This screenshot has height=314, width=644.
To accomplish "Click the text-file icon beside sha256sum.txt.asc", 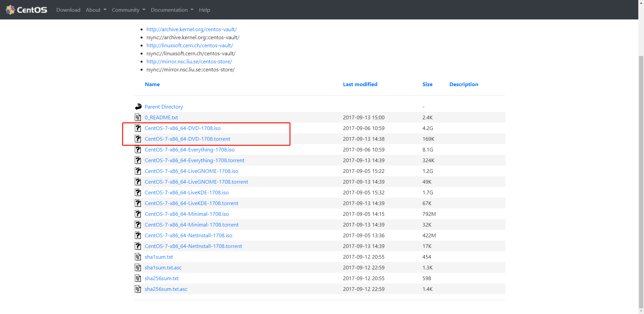I will pyautogui.click(x=138, y=289).
